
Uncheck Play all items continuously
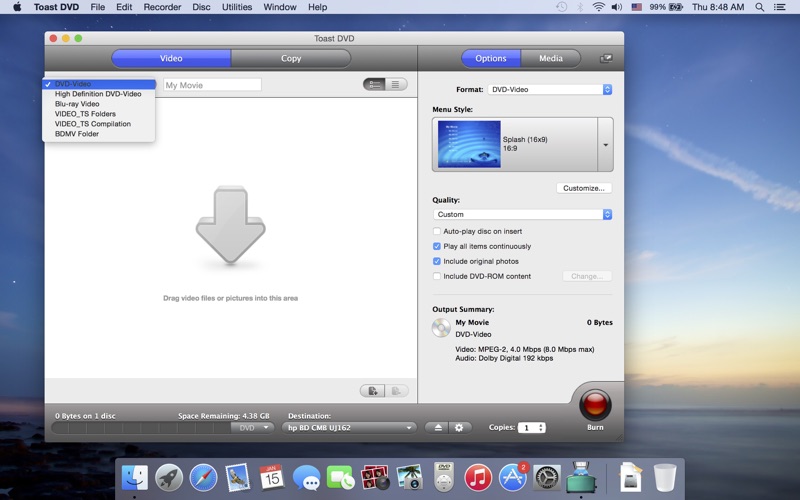click(x=437, y=246)
